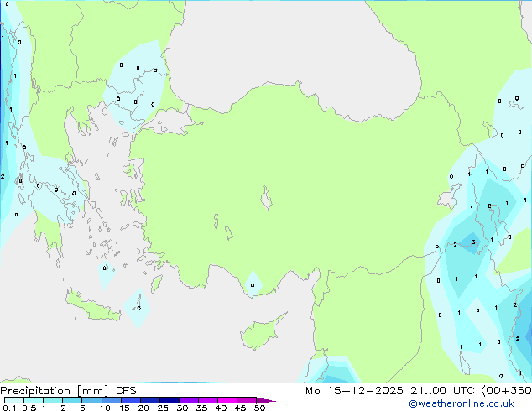Image resolution: width=532 pixels, height=411 pixels.
Task: Select the 35–40 mm violet legend swatch
Action: tap(208, 400)
